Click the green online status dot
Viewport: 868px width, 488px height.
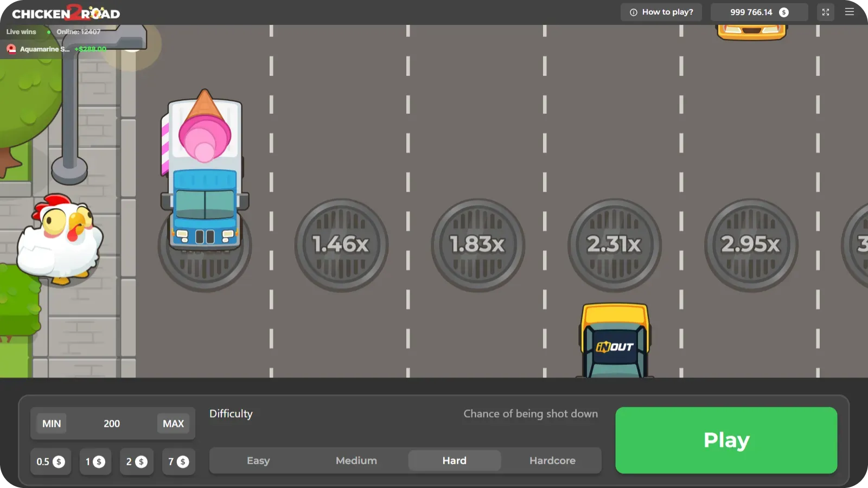[x=49, y=32]
